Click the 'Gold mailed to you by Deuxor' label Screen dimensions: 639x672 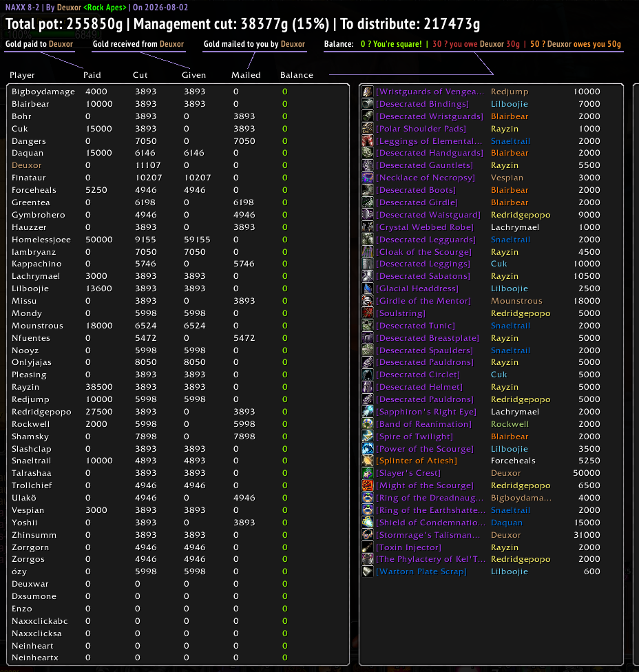pos(254,44)
